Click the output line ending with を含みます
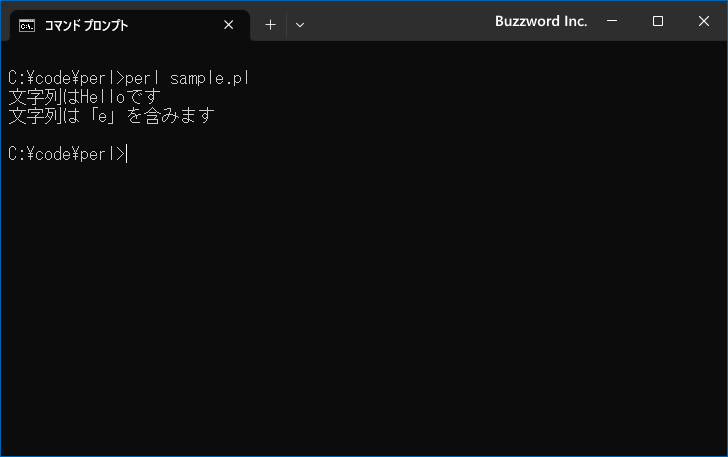The image size is (728, 457). coord(111,116)
